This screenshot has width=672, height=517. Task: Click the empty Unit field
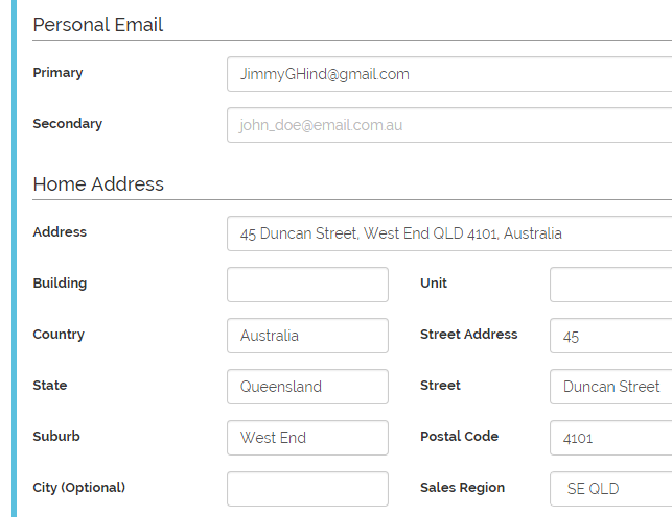click(610, 284)
